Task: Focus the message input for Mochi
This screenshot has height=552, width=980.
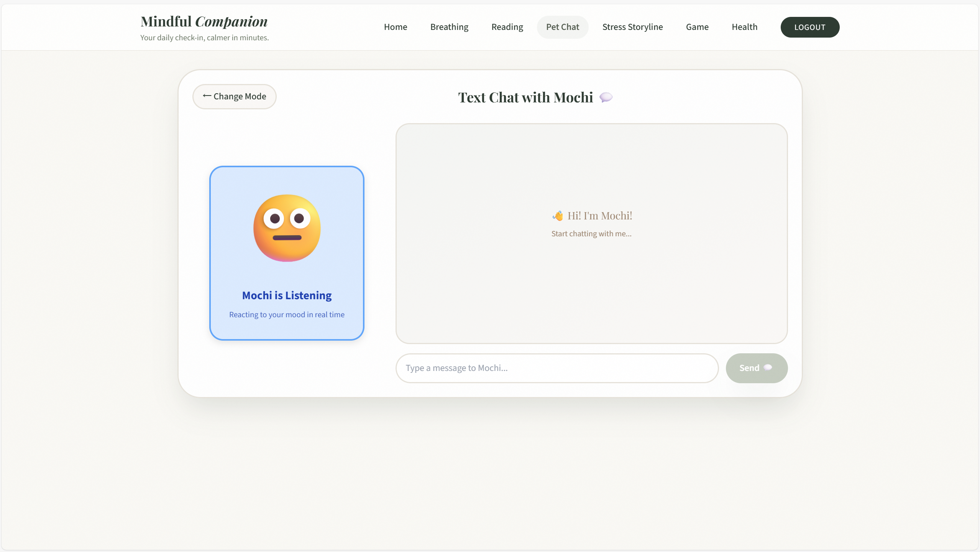Action: [556, 368]
